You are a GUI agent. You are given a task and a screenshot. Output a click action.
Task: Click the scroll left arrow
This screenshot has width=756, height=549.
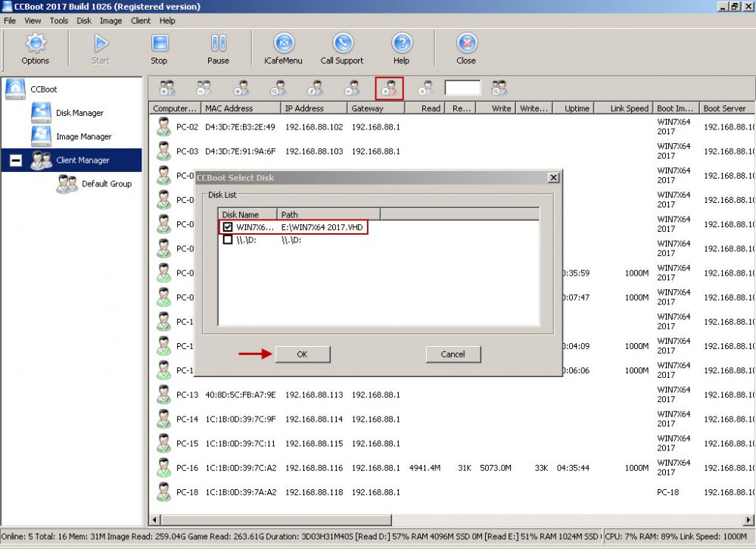point(155,519)
